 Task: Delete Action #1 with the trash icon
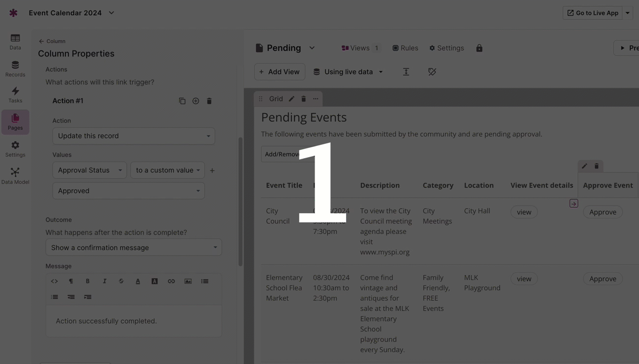point(209,101)
